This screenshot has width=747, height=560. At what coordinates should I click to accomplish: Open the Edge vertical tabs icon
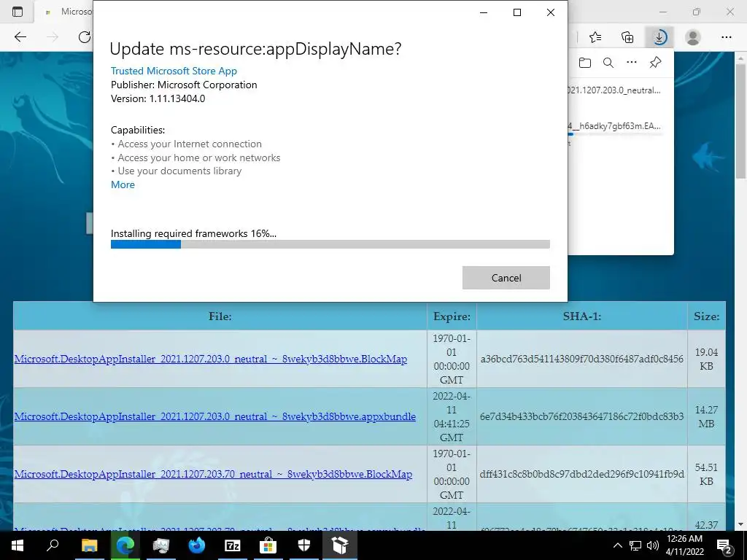[18, 12]
